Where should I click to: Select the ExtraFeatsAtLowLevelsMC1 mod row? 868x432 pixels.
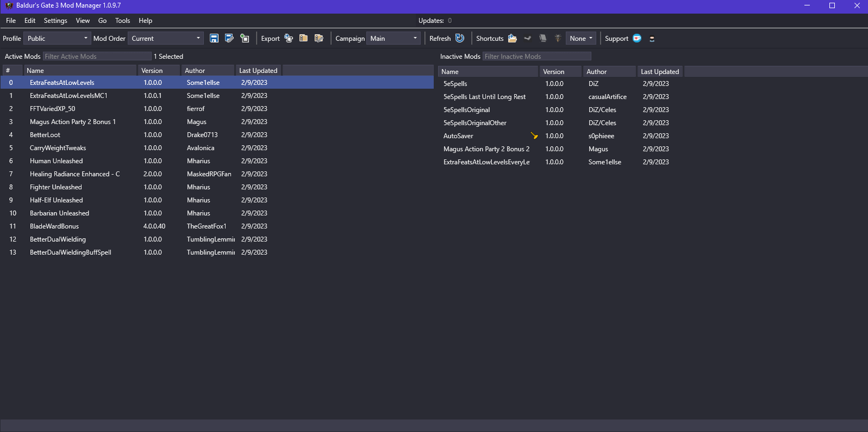[x=217, y=95]
